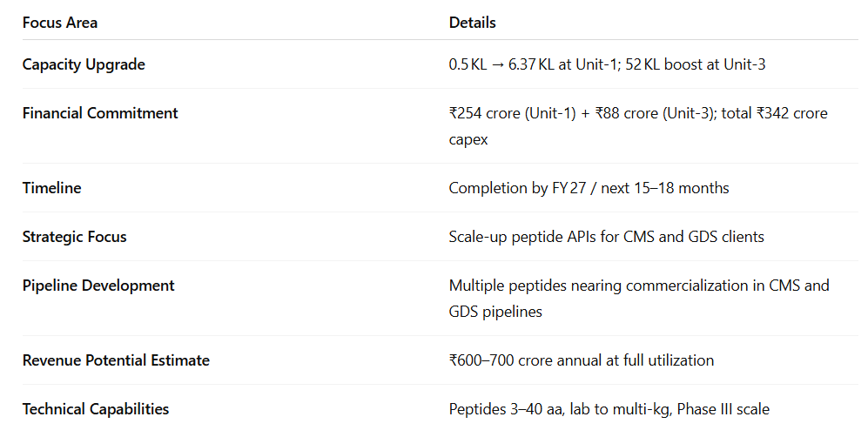This screenshot has width=868, height=437.
Task: Select the Technical Capabilities row label
Action: click(x=96, y=408)
